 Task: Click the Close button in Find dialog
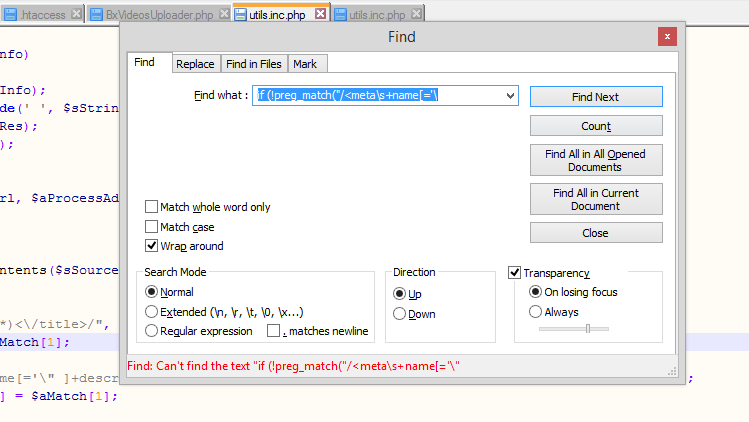click(596, 233)
